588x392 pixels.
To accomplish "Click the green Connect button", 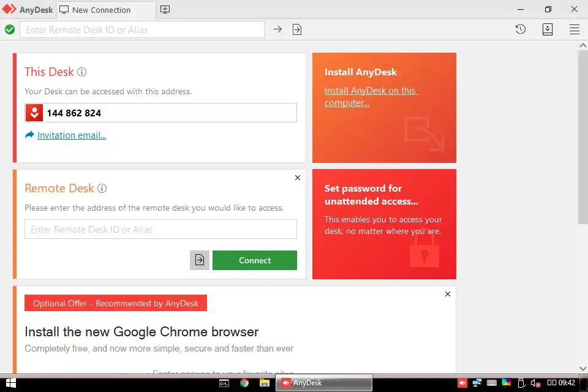I will pyautogui.click(x=255, y=260).
